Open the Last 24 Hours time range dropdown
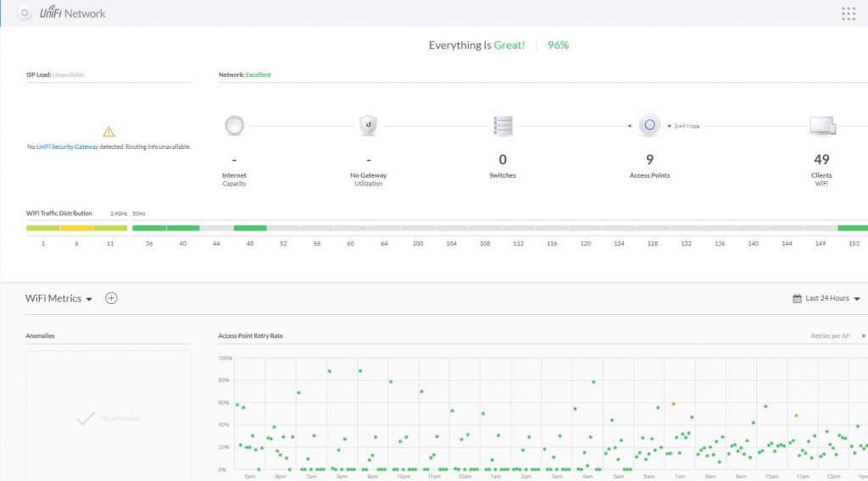Viewport: 868px width, 481px height. 826,298
